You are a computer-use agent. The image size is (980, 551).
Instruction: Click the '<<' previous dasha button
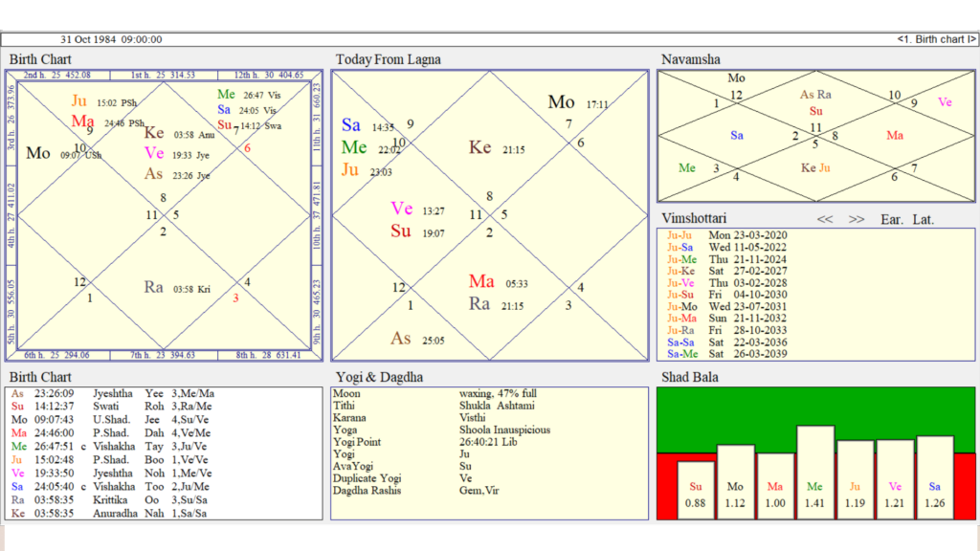click(x=824, y=219)
